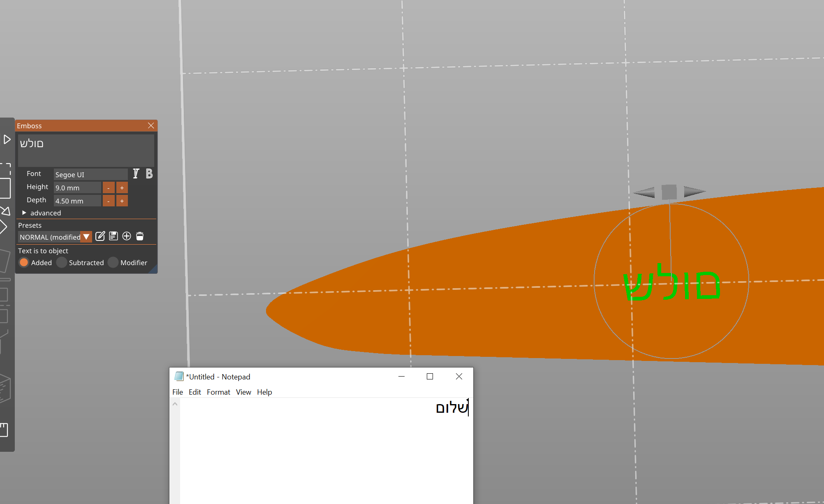Select the Added radio button
Screen dimensions: 824x504
(24, 262)
